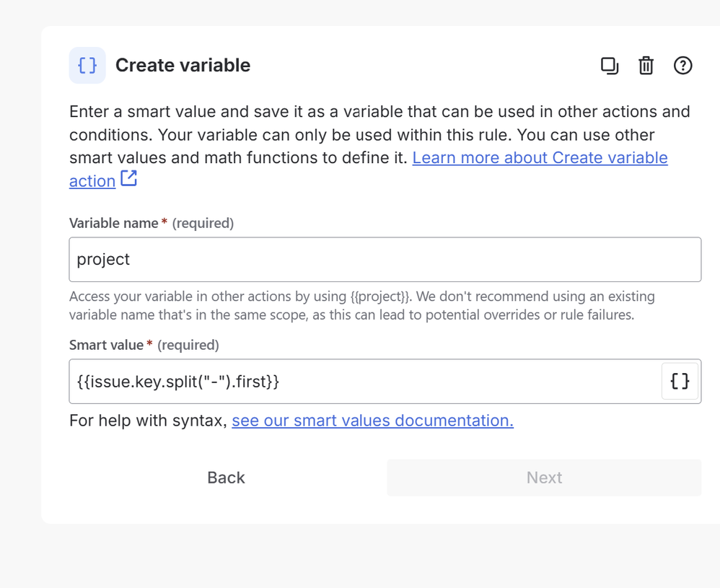The image size is (720, 588).
Task: Click the curly braces icon beside the heading
Action: 87,65
